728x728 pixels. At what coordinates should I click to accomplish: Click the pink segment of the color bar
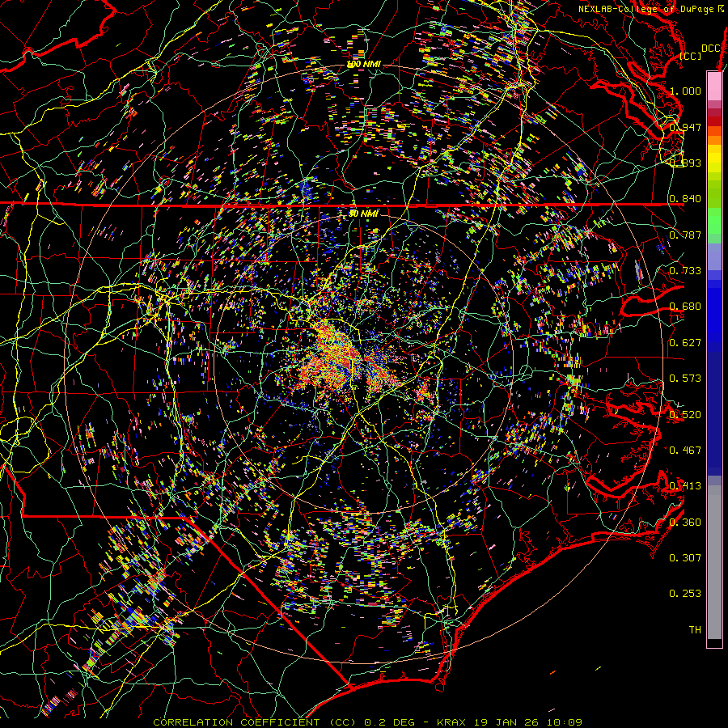(714, 87)
